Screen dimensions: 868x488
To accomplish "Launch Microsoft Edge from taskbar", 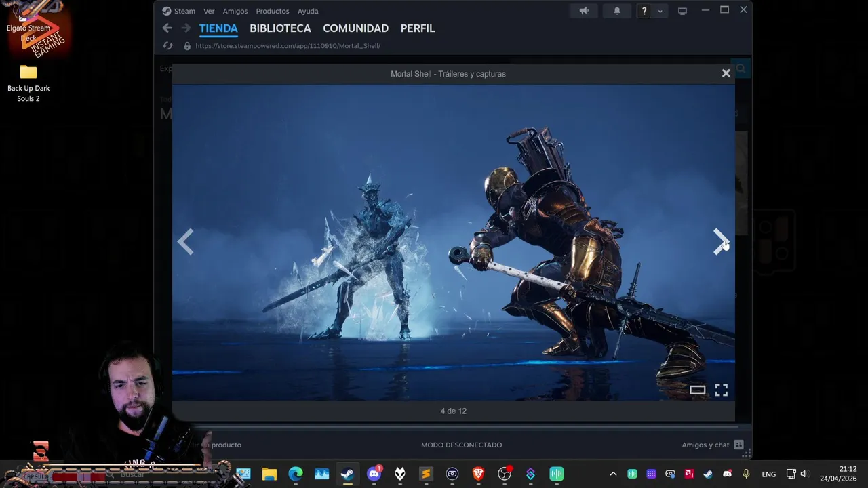I will [x=296, y=474].
